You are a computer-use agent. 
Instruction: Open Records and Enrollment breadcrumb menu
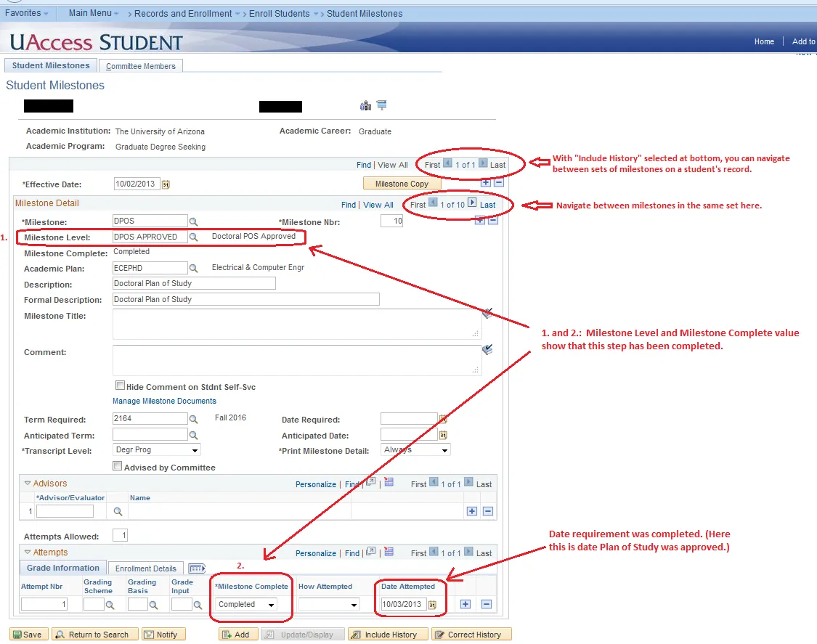[x=187, y=14]
